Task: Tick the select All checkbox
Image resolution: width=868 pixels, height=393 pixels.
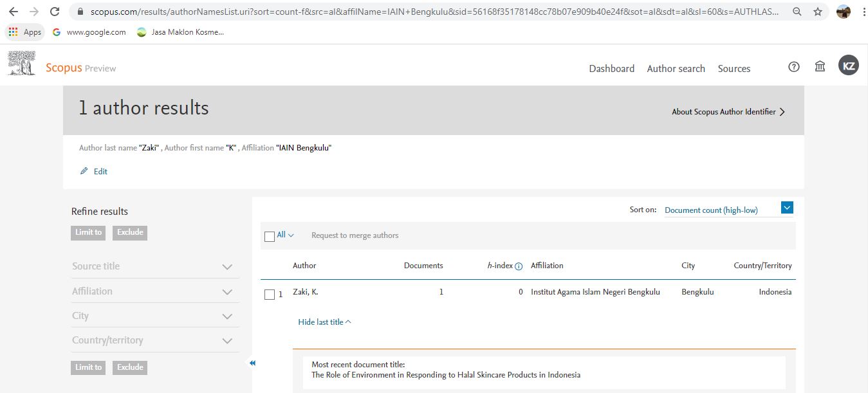Action: pyautogui.click(x=270, y=237)
